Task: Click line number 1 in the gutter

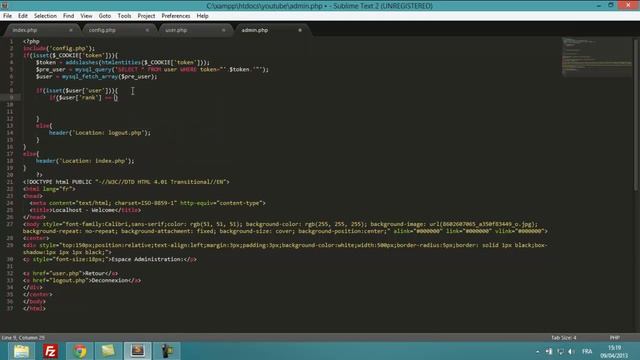Action: click(11, 42)
